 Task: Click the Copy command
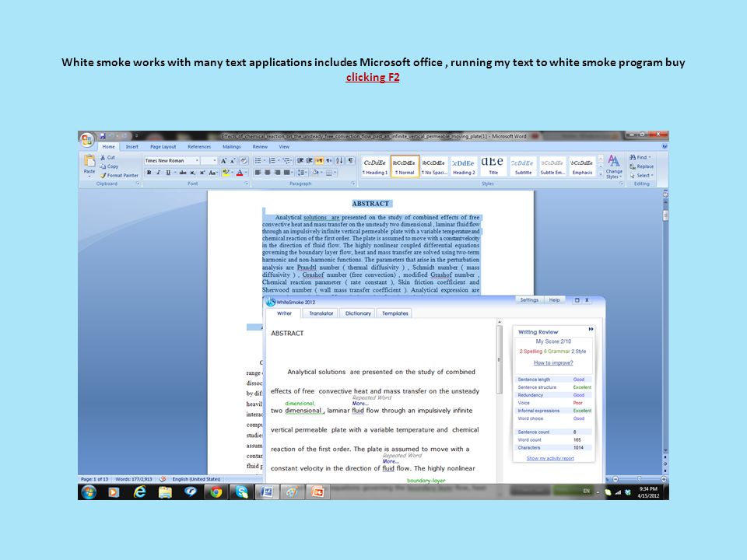point(109,166)
